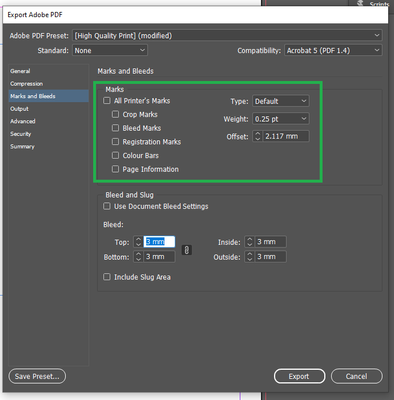The width and height of the screenshot is (394, 400).
Task: Select the Marks and Bleeds section
Action: coord(49,96)
